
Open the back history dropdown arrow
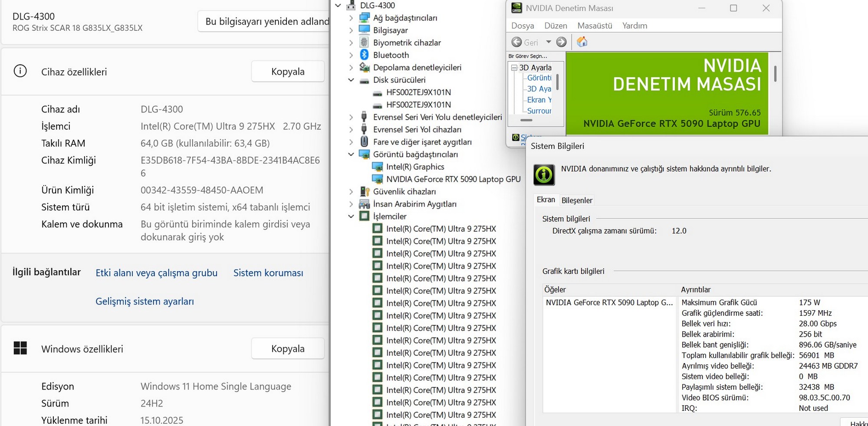pos(549,42)
